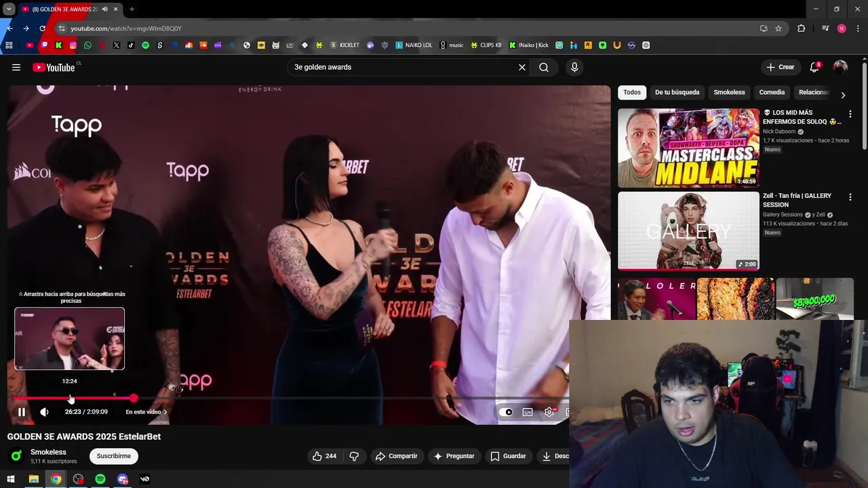This screenshot has height=488, width=868.
Task: Select the 'De tu búsqueda' chip
Action: coord(677,92)
